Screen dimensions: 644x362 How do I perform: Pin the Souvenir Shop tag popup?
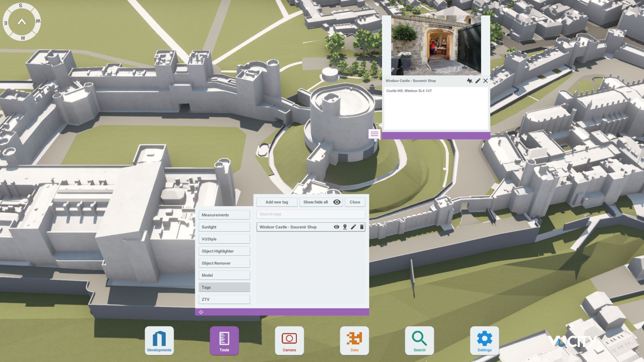470,81
